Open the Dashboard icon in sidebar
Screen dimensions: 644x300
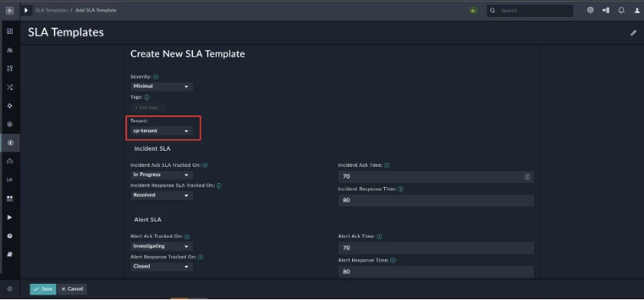coord(10,32)
